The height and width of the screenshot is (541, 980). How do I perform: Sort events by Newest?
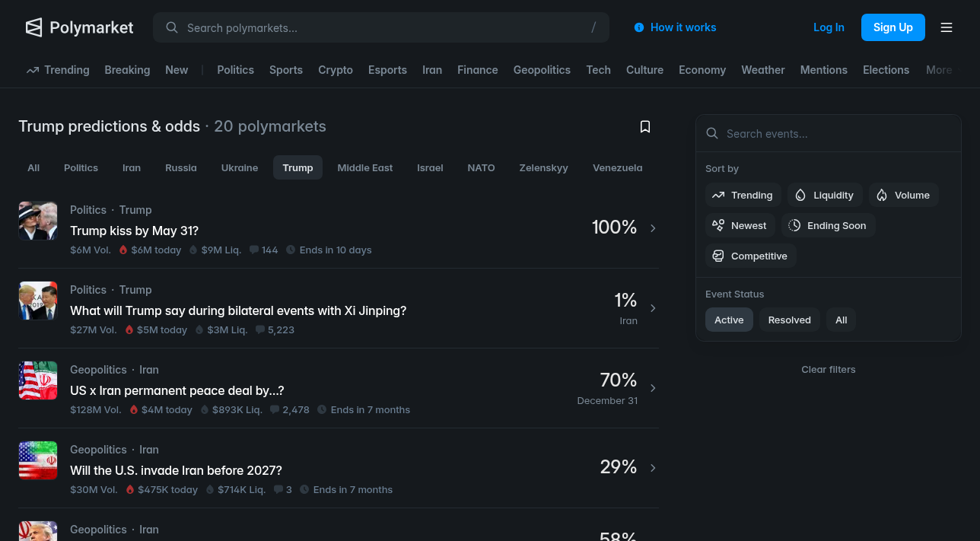[740, 225]
